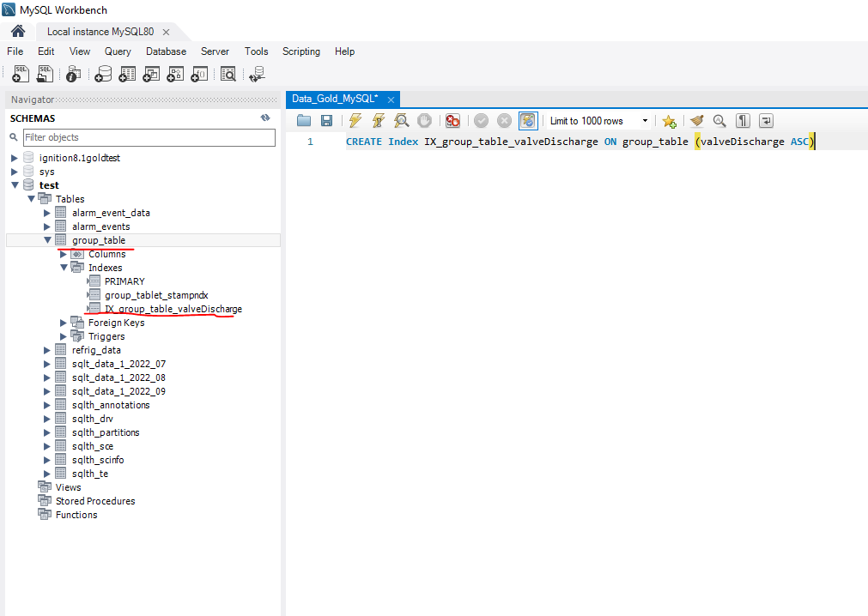Open the Tools menu
The height and width of the screenshot is (616, 868).
coord(257,51)
